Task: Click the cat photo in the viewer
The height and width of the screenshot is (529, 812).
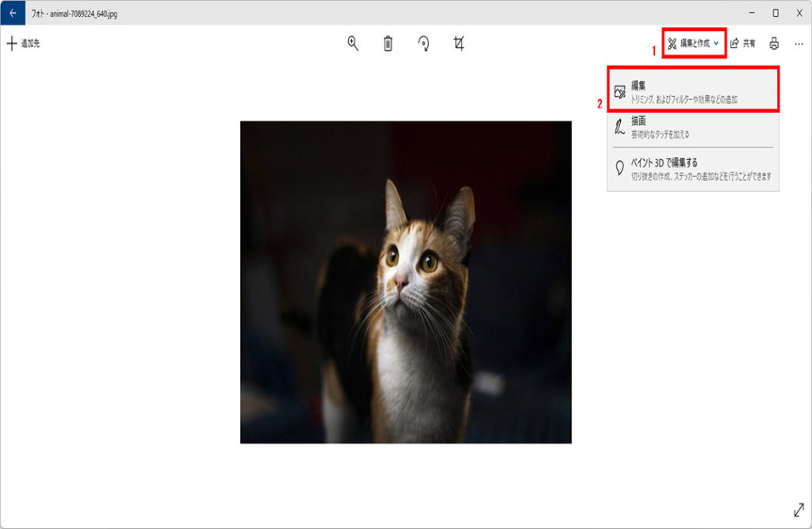Action: [405, 282]
